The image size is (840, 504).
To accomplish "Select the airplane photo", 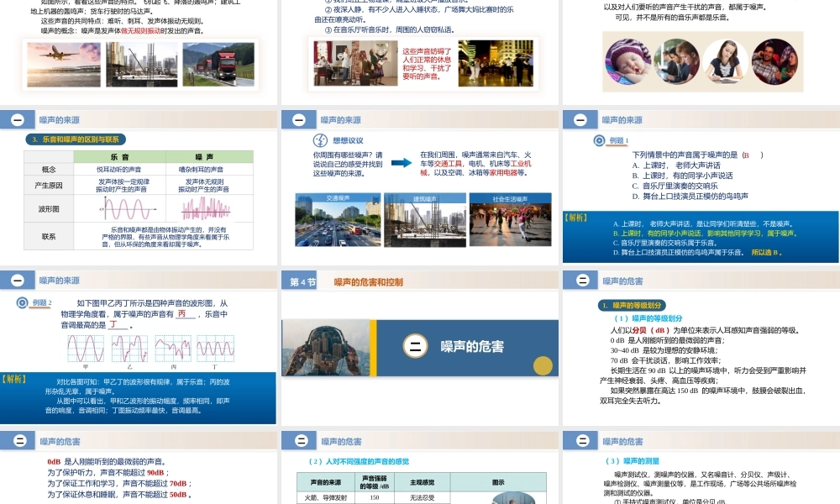I will (x=64, y=65).
